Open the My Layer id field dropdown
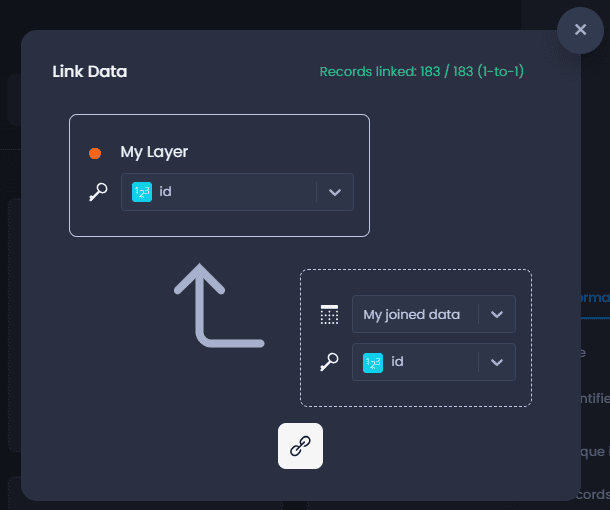This screenshot has width=610, height=510. [x=237, y=192]
